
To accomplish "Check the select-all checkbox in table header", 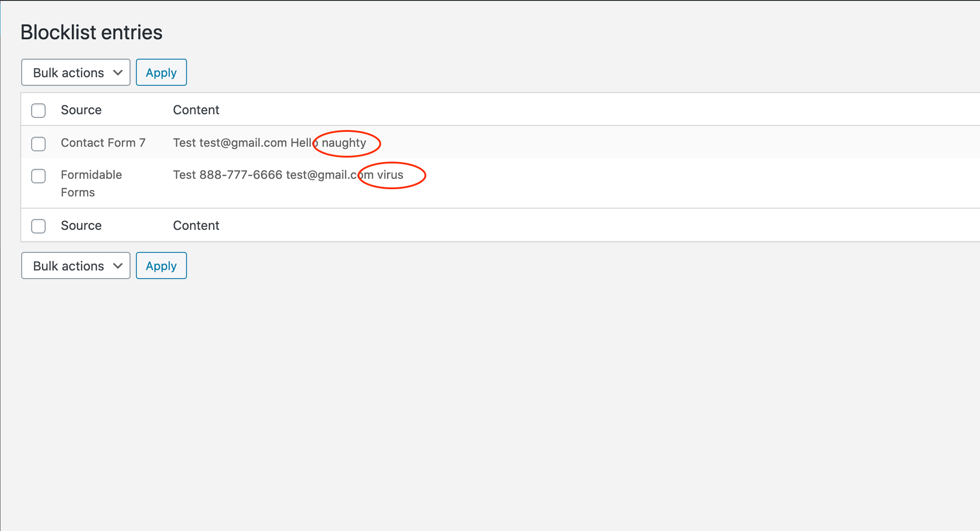I will 38,110.
